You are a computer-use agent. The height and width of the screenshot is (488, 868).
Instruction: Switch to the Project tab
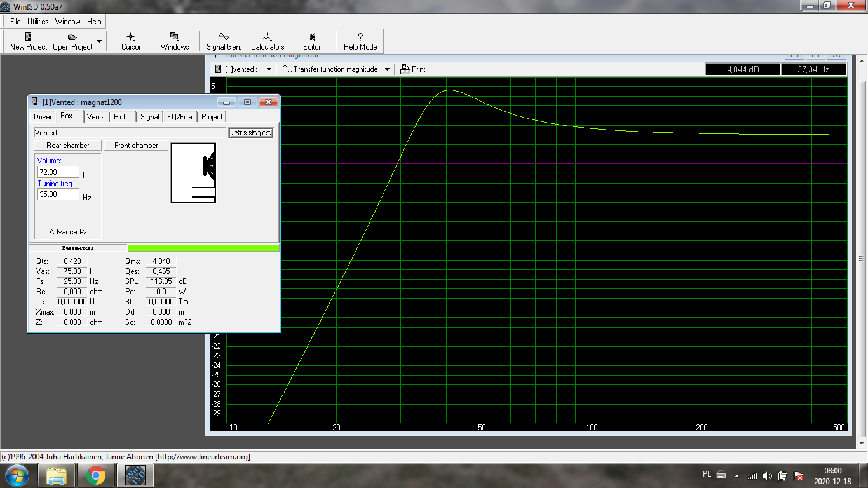pyautogui.click(x=212, y=117)
